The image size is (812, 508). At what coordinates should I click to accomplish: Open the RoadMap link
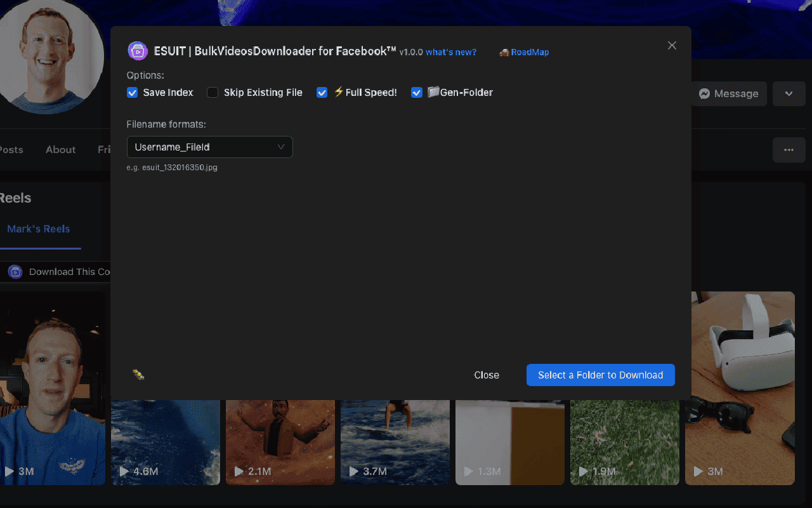point(530,52)
